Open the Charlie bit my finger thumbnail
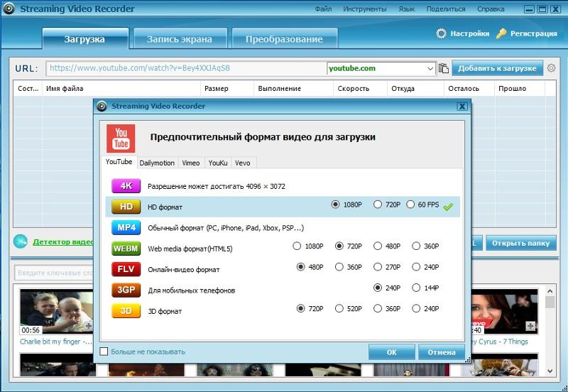Screen dimensions: 568x392 [x=57, y=312]
